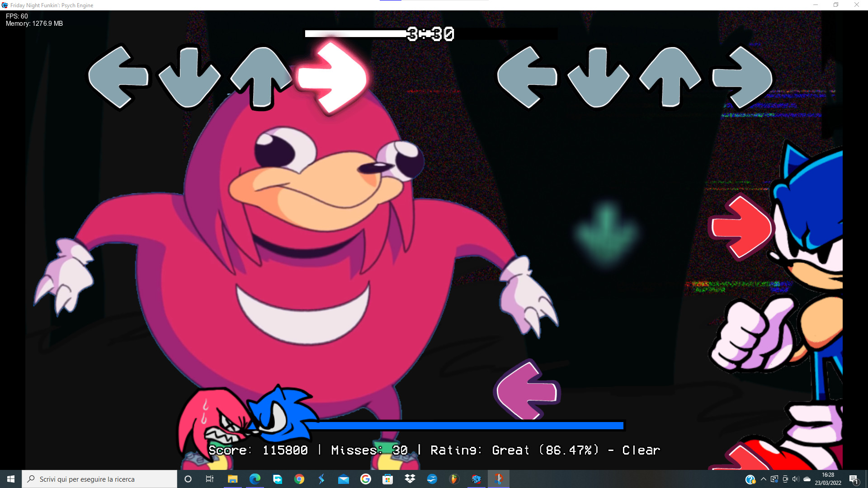Open the Mail app from the taskbar
This screenshot has width=868, height=488.
[x=343, y=479]
